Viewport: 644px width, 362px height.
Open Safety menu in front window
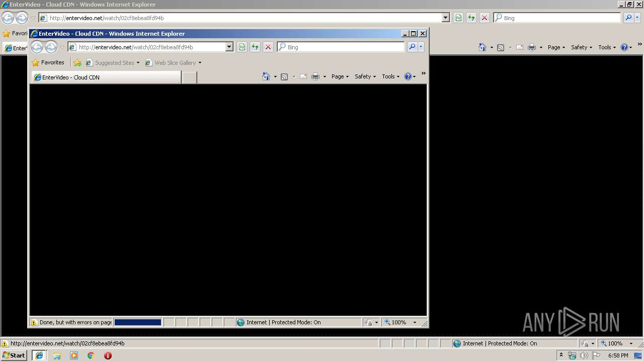tap(365, 76)
